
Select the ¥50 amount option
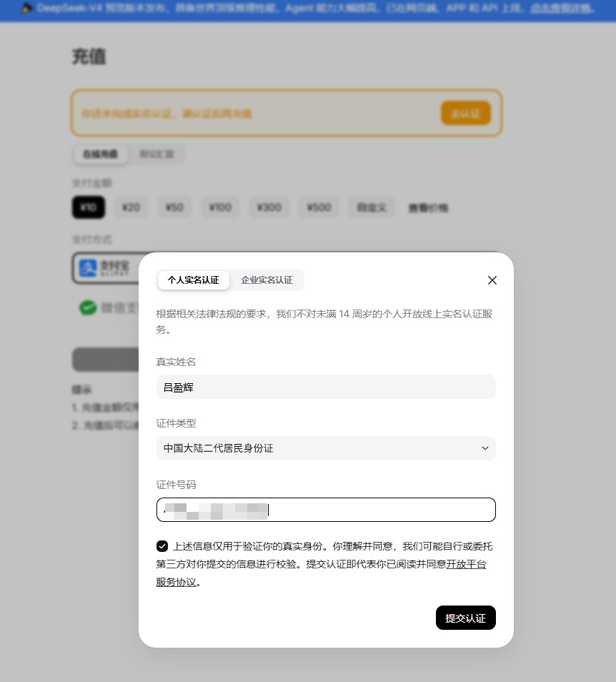(174, 207)
